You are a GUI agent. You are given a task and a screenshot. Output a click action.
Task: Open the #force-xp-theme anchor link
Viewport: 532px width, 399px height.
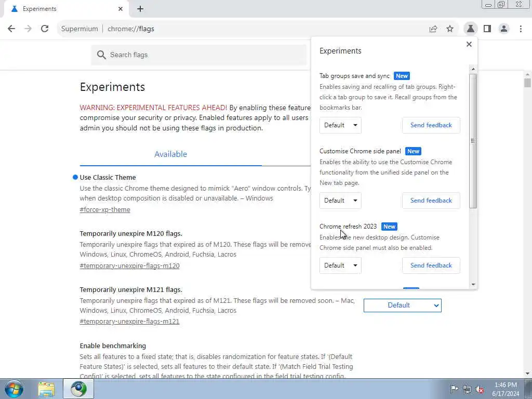[x=105, y=210]
